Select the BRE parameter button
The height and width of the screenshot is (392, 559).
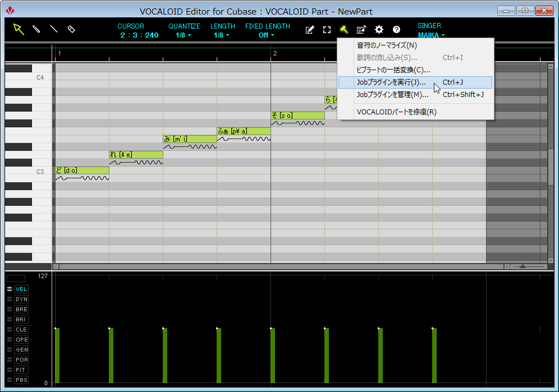tap(21, 310)
